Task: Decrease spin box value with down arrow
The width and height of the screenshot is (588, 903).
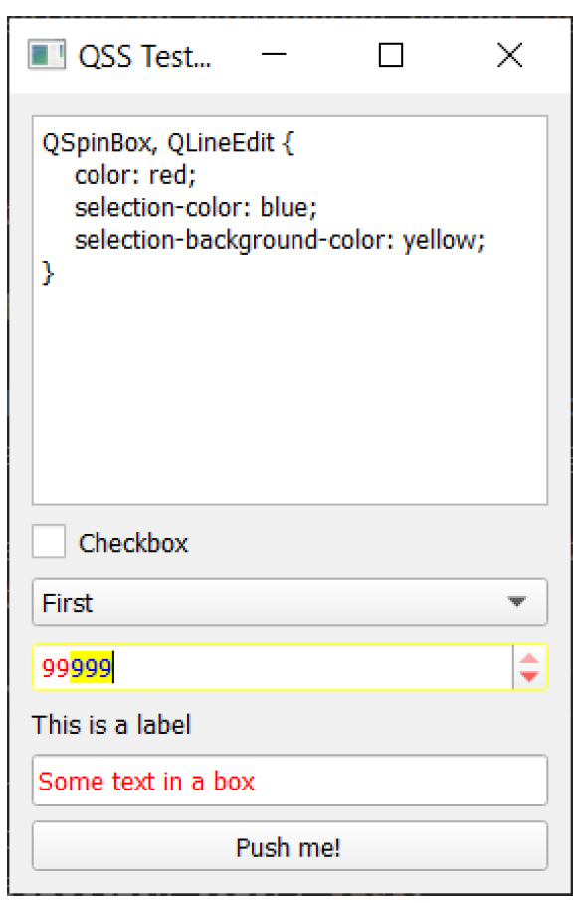Action: [529, 676]
